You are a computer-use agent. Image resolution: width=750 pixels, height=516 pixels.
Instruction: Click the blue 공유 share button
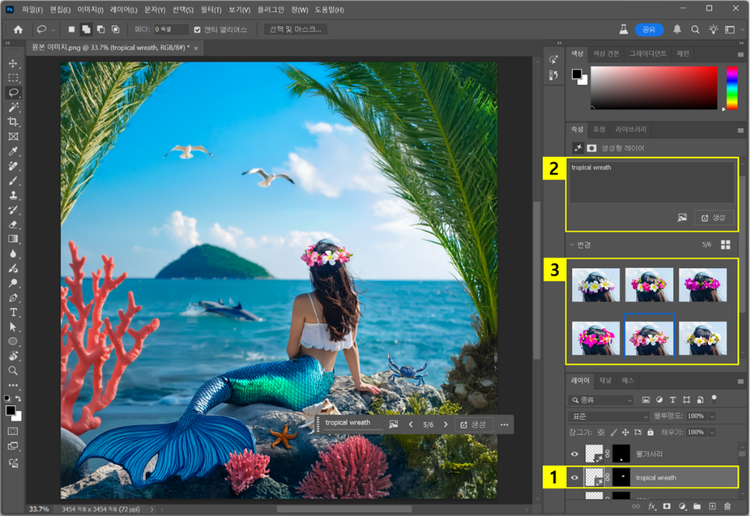[x=649, y=29]
